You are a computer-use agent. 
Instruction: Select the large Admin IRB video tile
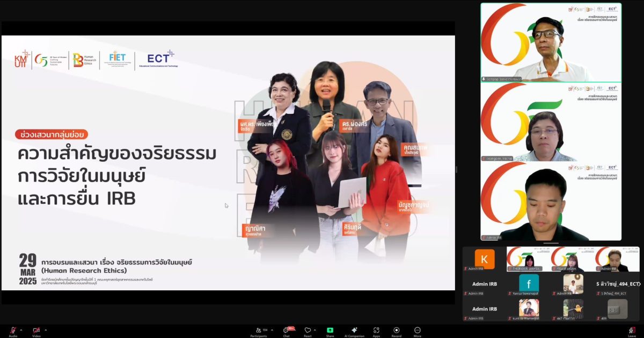coord(551,202)
